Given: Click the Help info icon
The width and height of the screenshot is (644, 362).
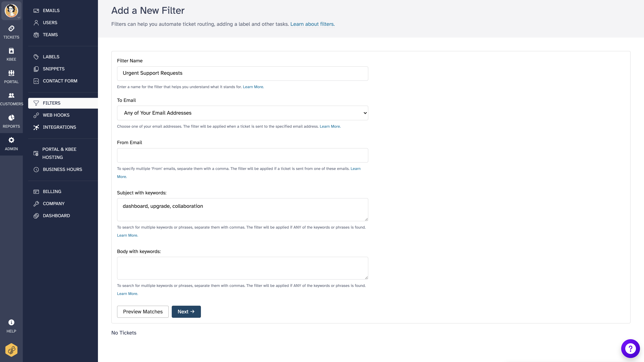Looking at the screenshot, I should click(11, 322).
